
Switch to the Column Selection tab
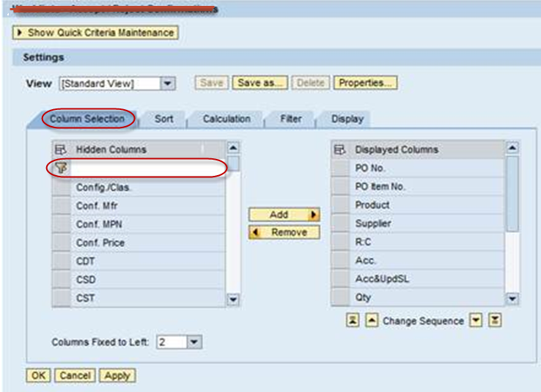pos(87,119)
